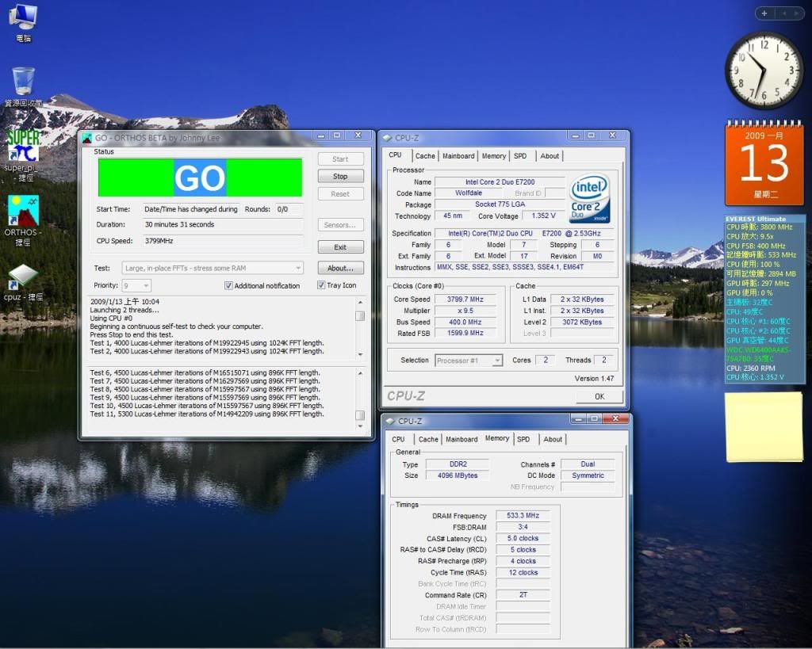Minimize the ORTHOS window
Viewport: 812px width, 649px height.
pos(321,136)
